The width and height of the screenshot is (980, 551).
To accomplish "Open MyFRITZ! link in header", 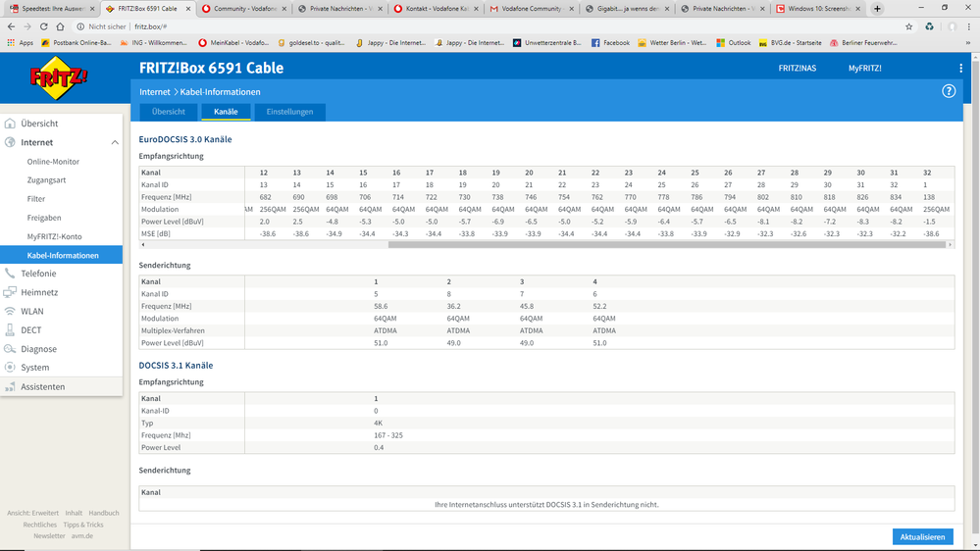I will pyautogui.click(x=864, y=68).
